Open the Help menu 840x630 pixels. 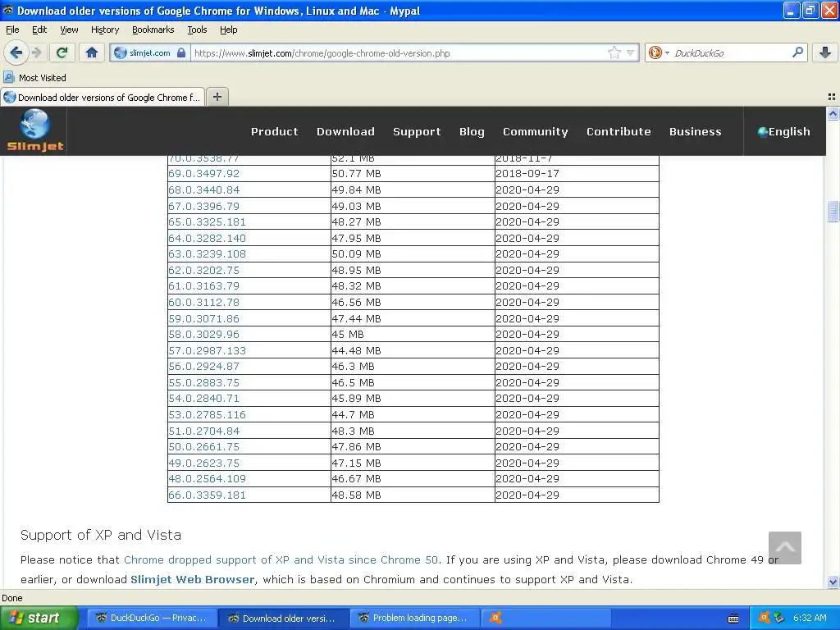[x=228, y=30]
